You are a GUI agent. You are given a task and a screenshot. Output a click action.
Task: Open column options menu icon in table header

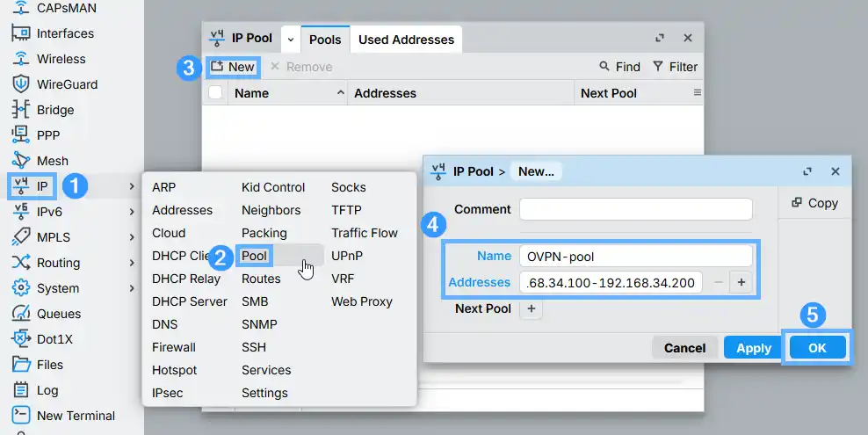pyautogui.click(x=697, y=93)
